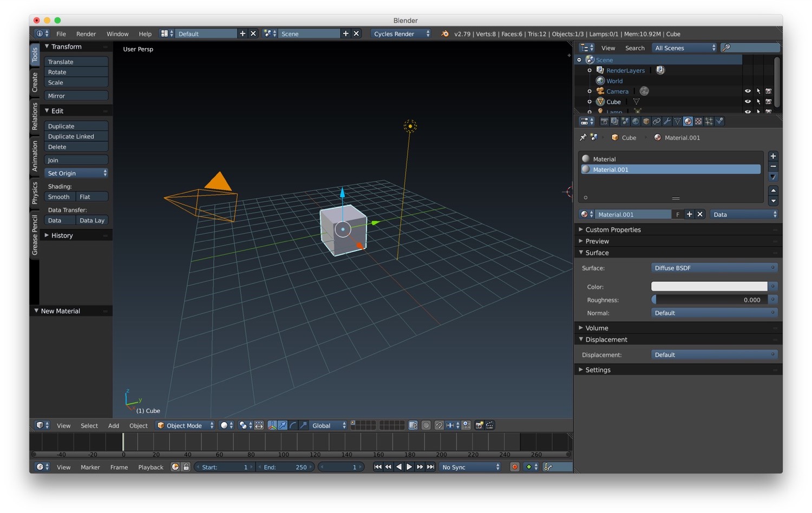Expand the History panel in tool shelf
The width and height of the screenshot is (812, 513).
tap(62, 235)
